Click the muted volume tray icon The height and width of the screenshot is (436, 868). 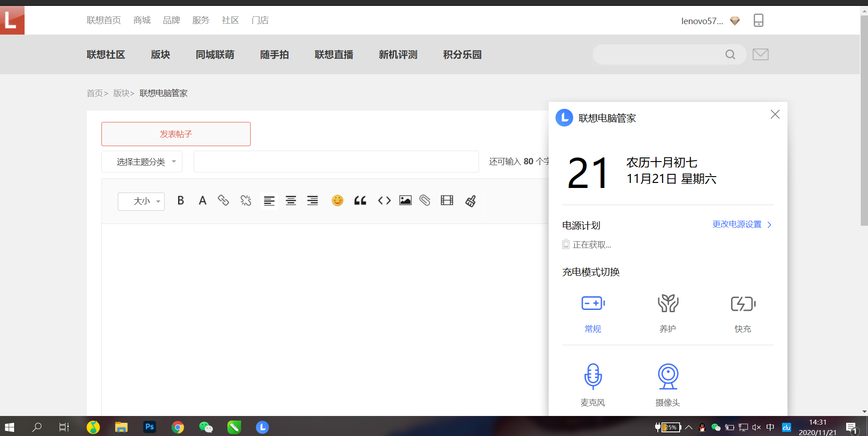[x=757, y=427]
